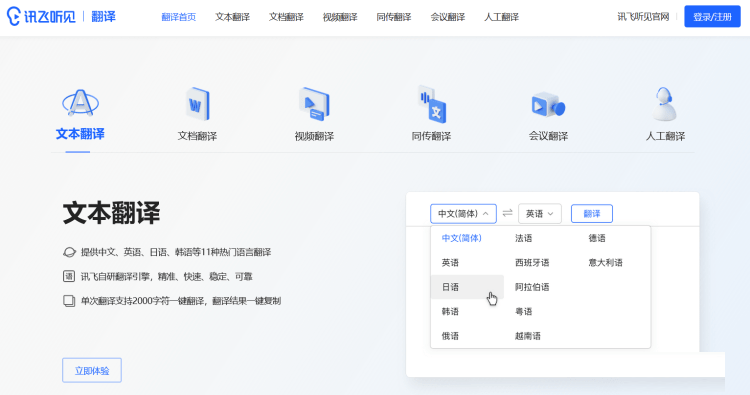Choose 意大利语 in the language list
The width and height of the screenshot is (750, 395).
[x=606, y=263]
